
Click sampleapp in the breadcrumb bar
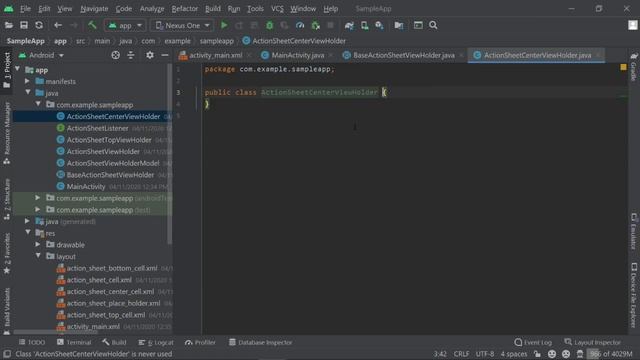point(216,41)
